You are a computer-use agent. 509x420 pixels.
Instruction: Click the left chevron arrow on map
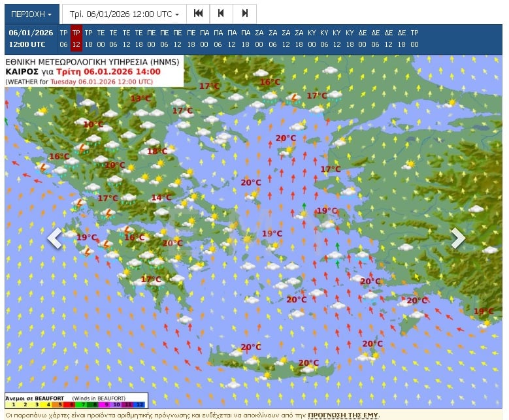55,238
